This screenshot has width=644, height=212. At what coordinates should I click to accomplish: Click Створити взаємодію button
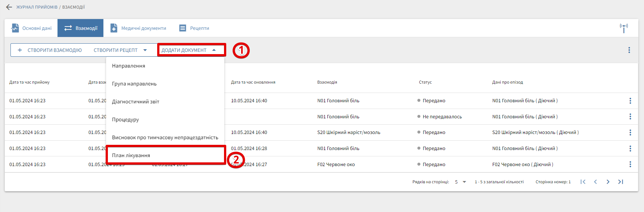(50, 50)
